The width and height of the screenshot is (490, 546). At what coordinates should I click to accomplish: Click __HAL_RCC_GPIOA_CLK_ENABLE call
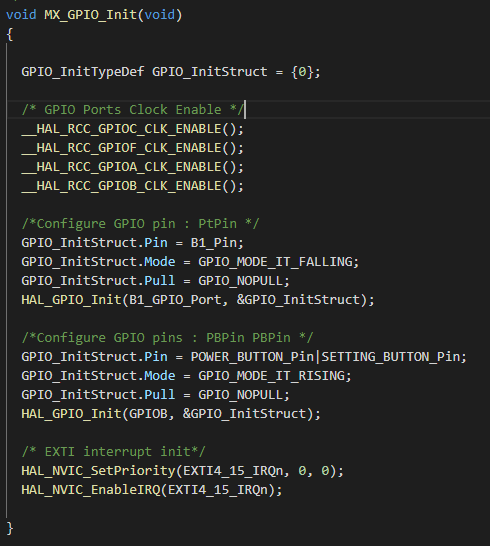click(133, 167)
